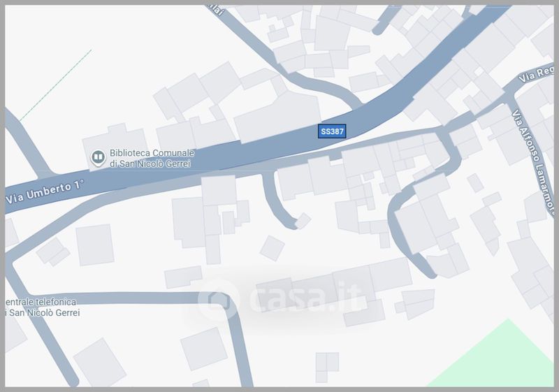The height and width of the screenshot is (392, 559).
Task: Click the large square building above Centrale telefonica label
Action: click(95, 245)
